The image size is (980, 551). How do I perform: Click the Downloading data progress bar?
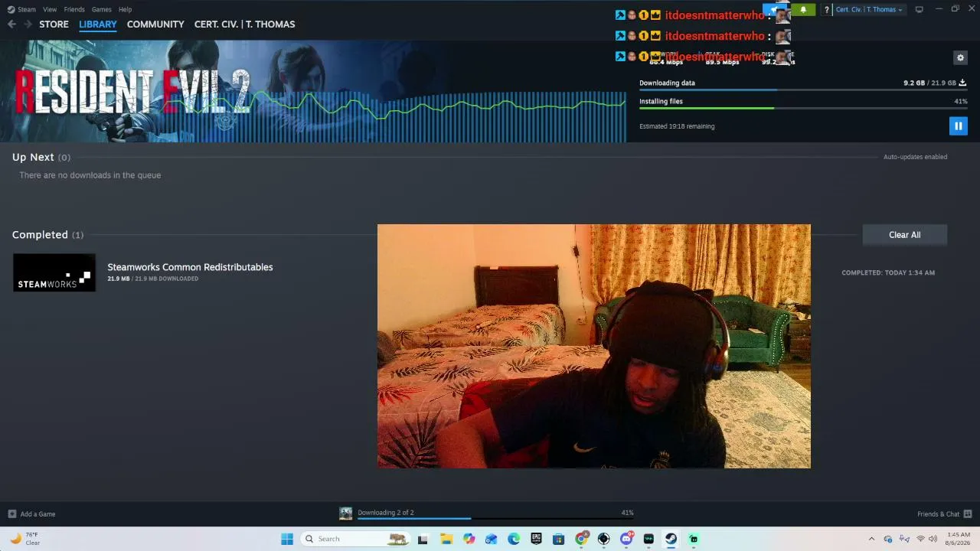click(803, 90)
